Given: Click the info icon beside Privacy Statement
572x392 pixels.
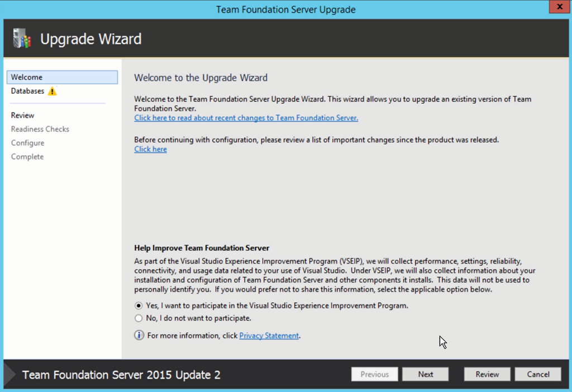Looking at the screenshot, I should pyautogui.click(x=139, y=335).
